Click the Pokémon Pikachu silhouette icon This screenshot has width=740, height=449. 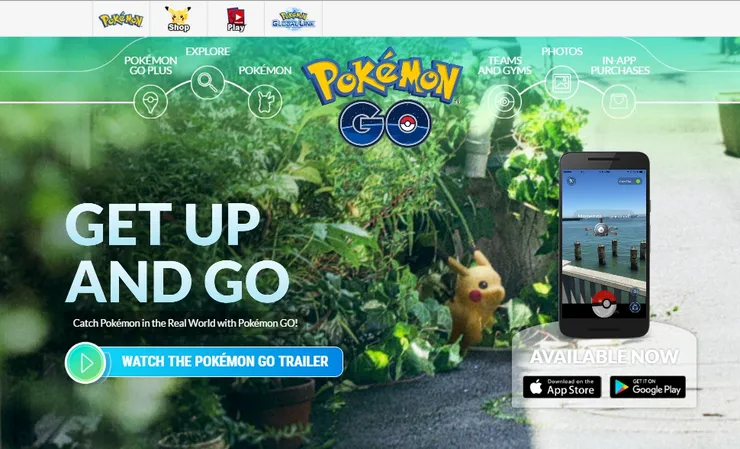(265, 102)
